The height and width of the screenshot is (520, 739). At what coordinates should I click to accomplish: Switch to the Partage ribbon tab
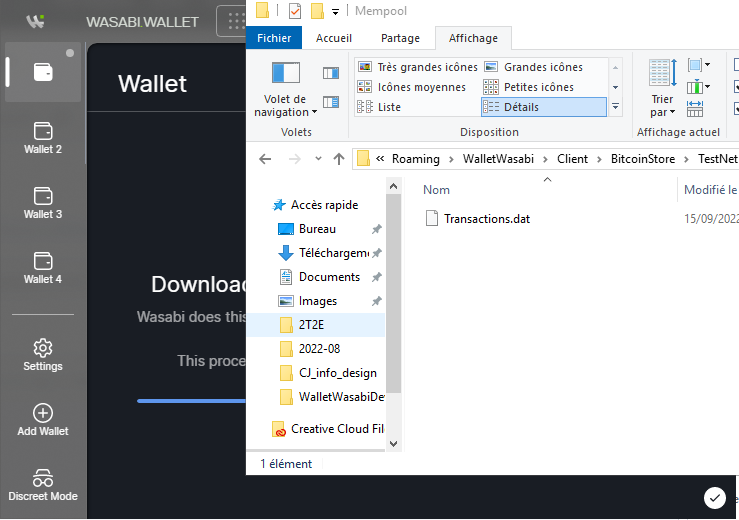[400, 38]
